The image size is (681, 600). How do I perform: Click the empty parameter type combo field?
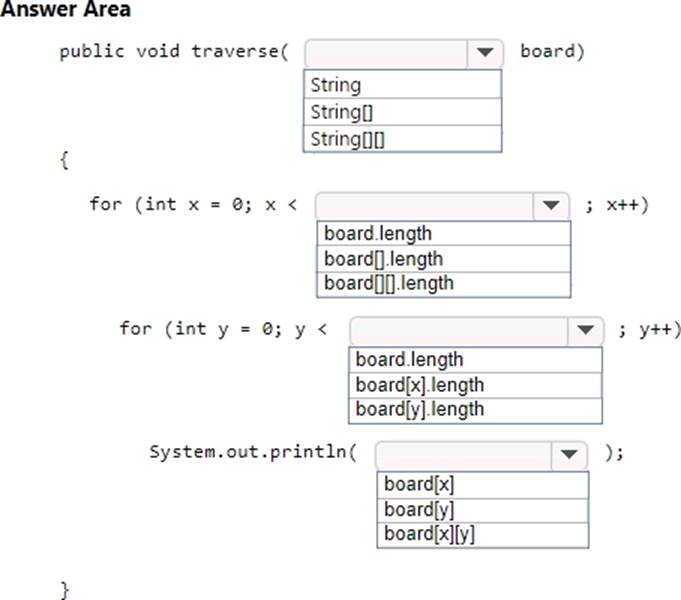(385, 53)
